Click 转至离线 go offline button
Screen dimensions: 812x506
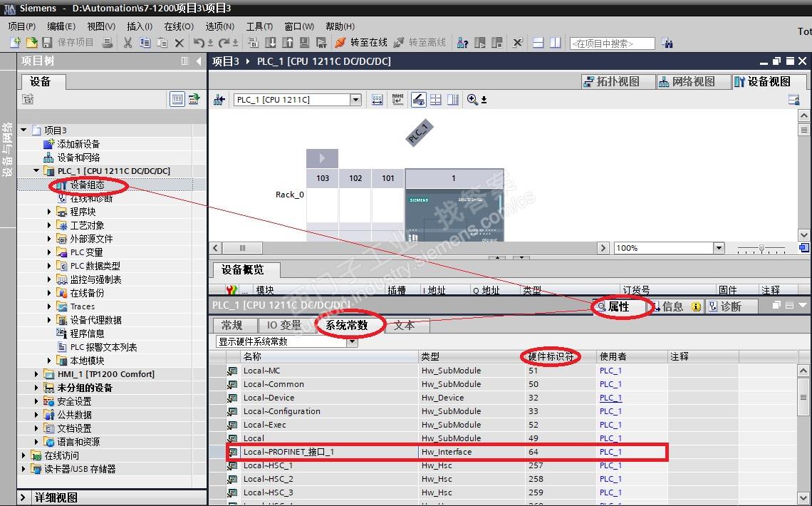[420, 43]
